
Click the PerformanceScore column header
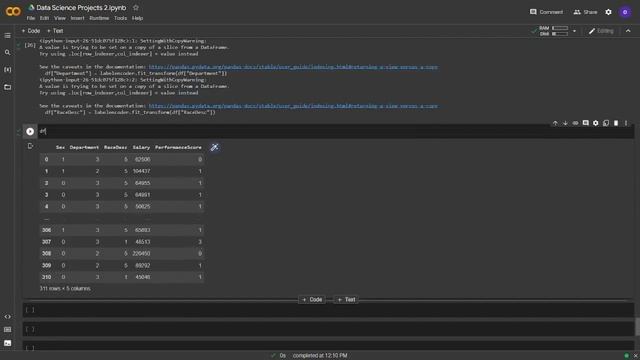(x=178, y=147)
